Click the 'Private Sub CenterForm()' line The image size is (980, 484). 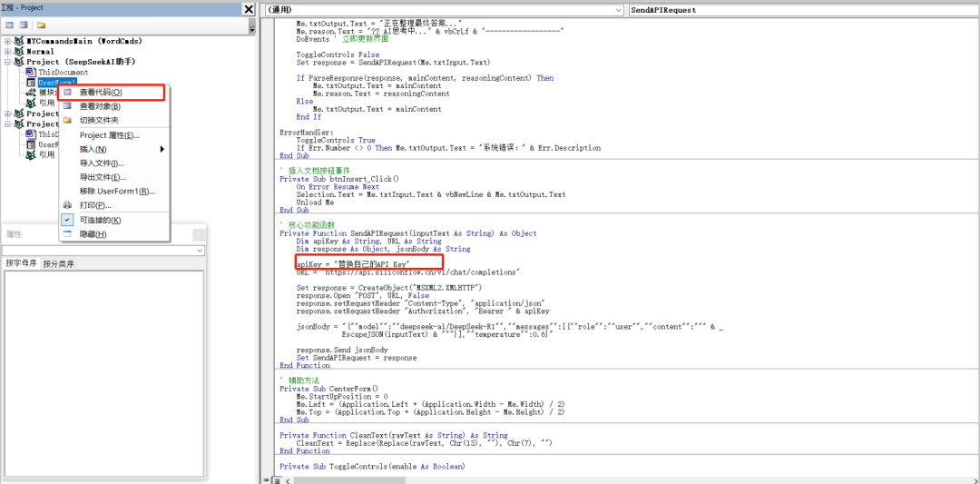pos(328,389)
